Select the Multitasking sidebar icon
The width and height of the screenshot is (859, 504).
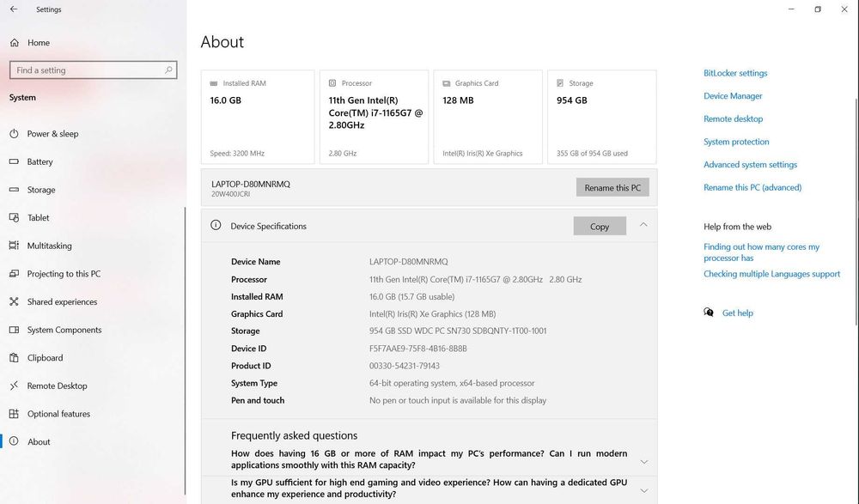coord(14,246)
